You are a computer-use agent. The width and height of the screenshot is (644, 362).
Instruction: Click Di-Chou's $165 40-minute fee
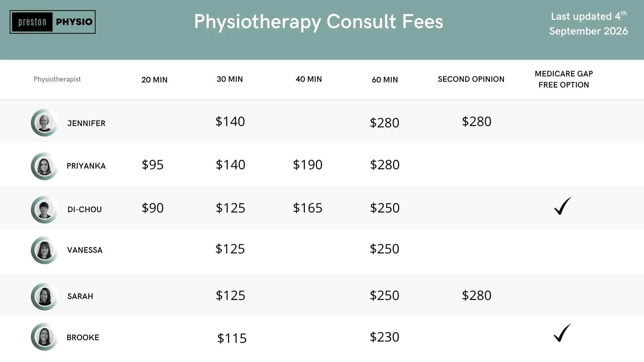(x=308, y=208)
